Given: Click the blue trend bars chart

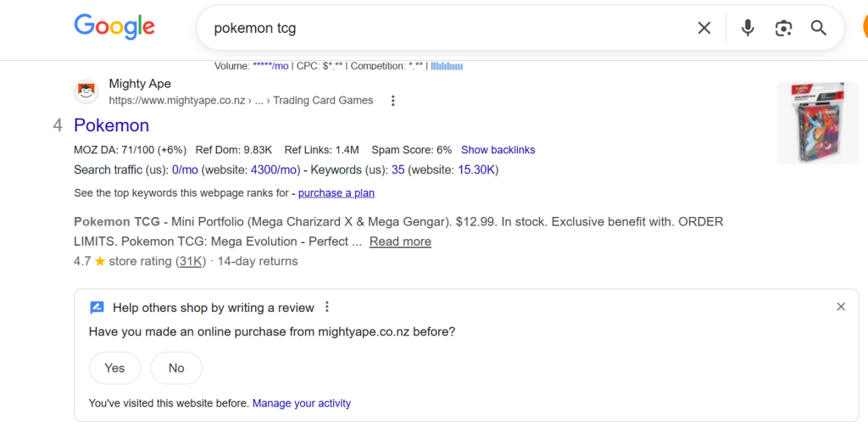Looking at the screenshot, I should point(447,66).
